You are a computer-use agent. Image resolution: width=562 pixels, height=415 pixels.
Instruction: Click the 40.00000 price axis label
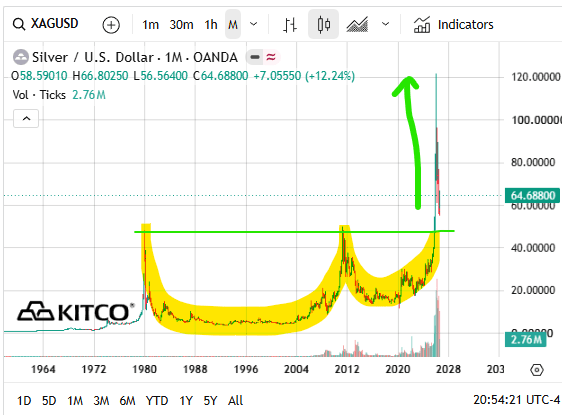pos(533,248)
